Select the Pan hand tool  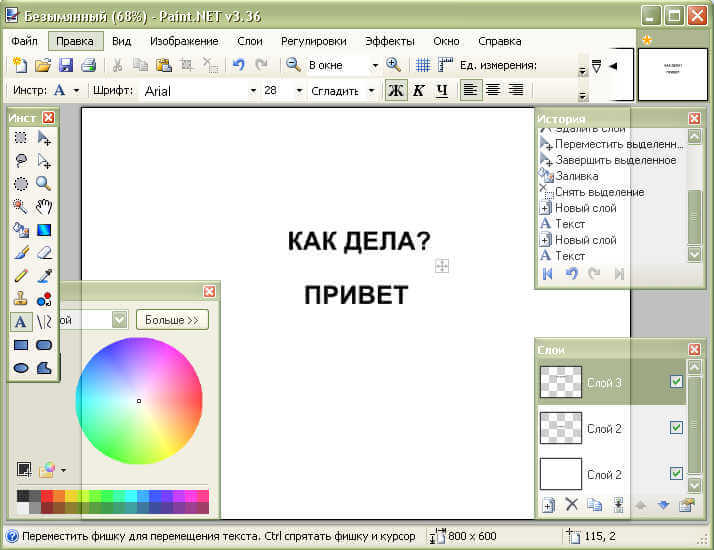(44, 207)
